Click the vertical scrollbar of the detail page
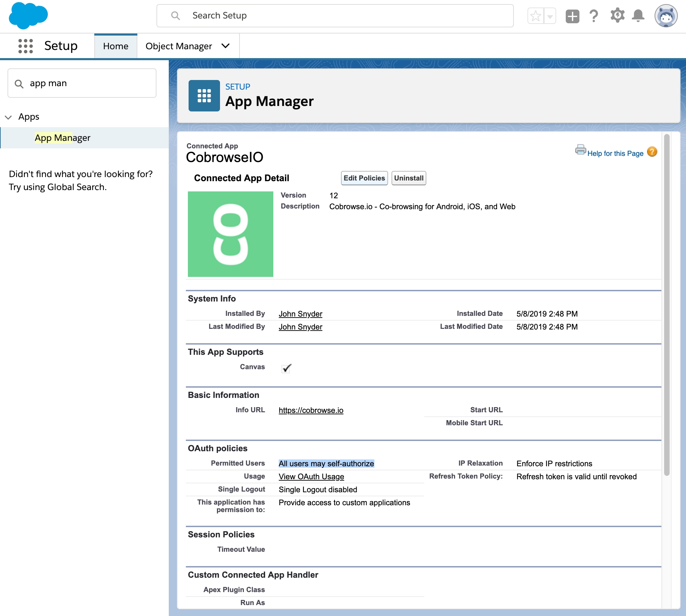The height and width of the screenshot is (616, 686). pos(667,304)
